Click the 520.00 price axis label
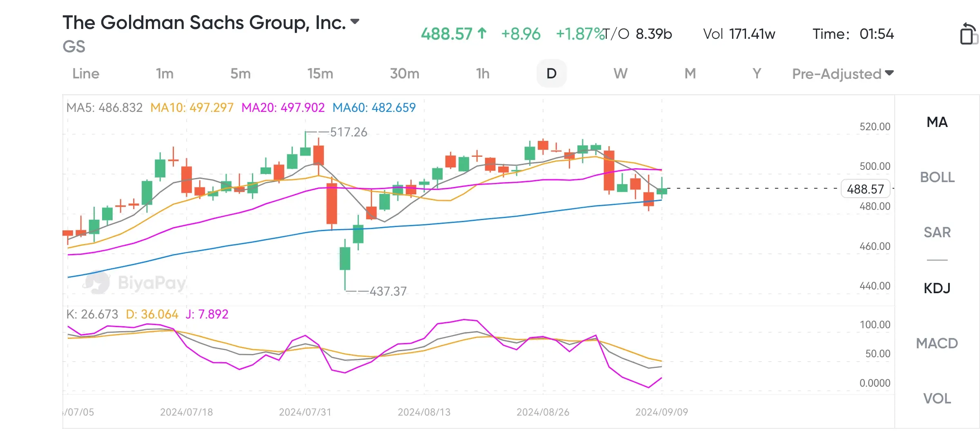Screen dimensions: 980x441 click(x=875, y=127)
